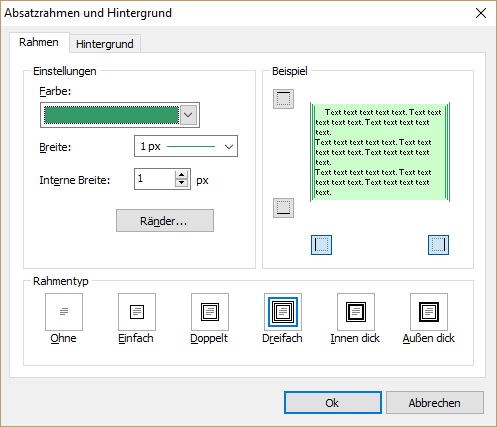Switch to the Hintergrund tab
Screen dimensions: 497x427
pyautogui.click(x=105, y=44)
